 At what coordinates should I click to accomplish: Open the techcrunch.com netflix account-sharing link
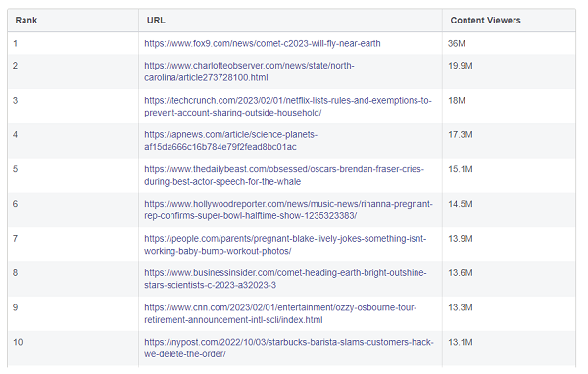287,107
